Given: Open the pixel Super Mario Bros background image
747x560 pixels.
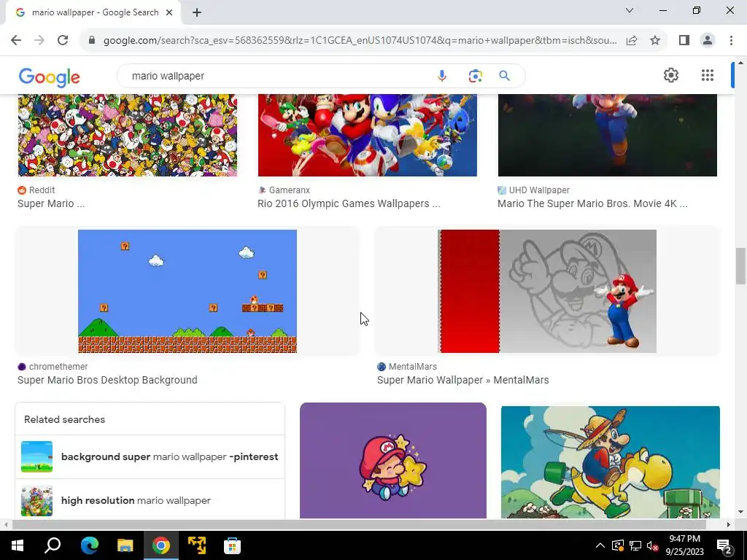Looking at the screenshot, I should [x=187, y=292].
